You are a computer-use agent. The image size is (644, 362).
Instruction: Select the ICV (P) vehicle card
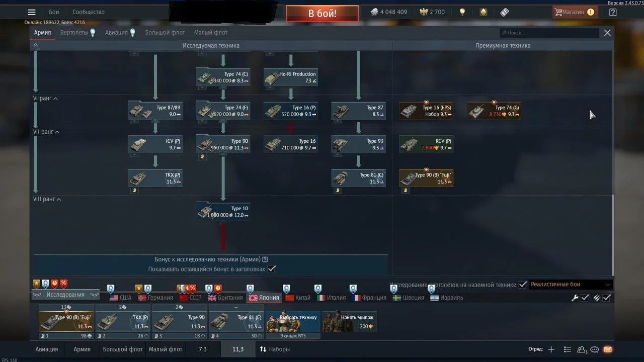coord(155,144)
